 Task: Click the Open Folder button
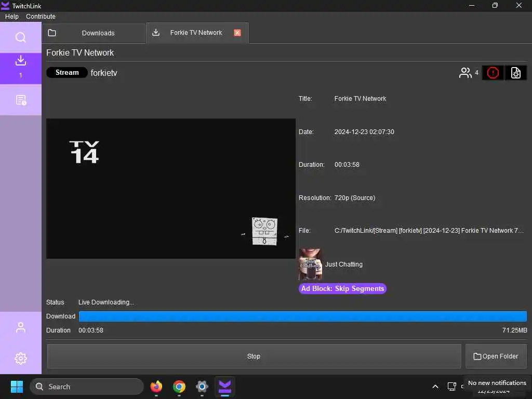(496, 356)
